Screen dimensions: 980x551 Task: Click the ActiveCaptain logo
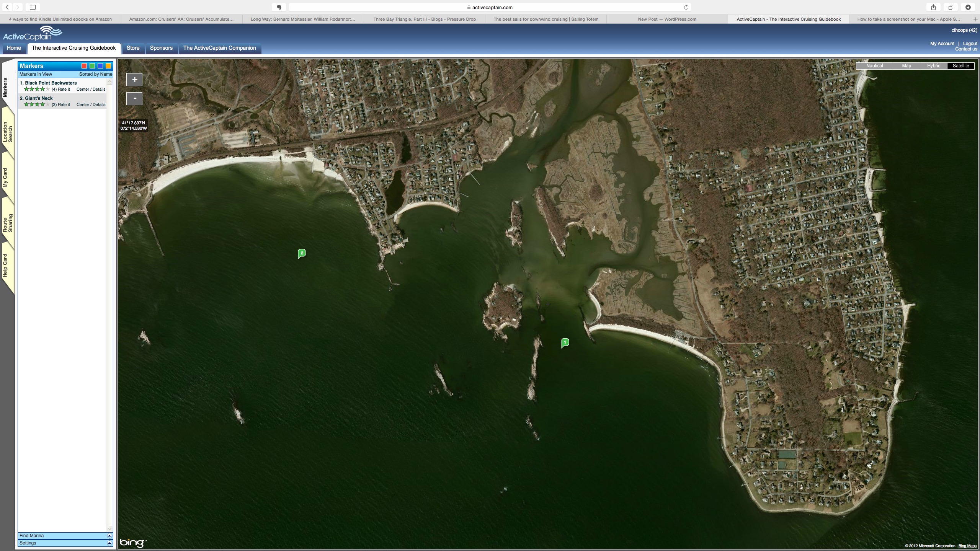[32, 34]
